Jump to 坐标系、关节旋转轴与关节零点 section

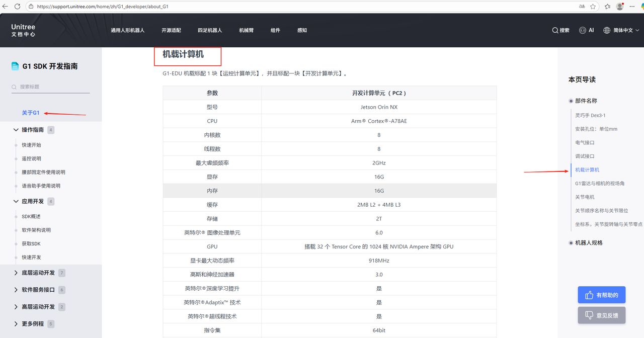coord(609,224)
